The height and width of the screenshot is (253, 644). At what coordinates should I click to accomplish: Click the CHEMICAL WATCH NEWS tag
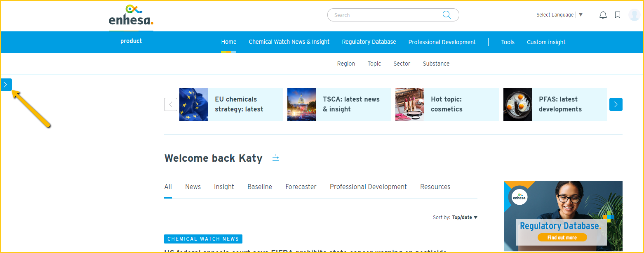(x=203, y=239)
